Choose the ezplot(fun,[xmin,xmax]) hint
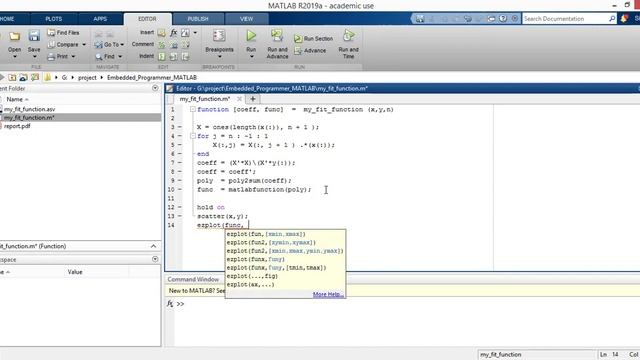The width and height of the screenshot is (640, 360). pyautogui.click(x=266, y=234)
